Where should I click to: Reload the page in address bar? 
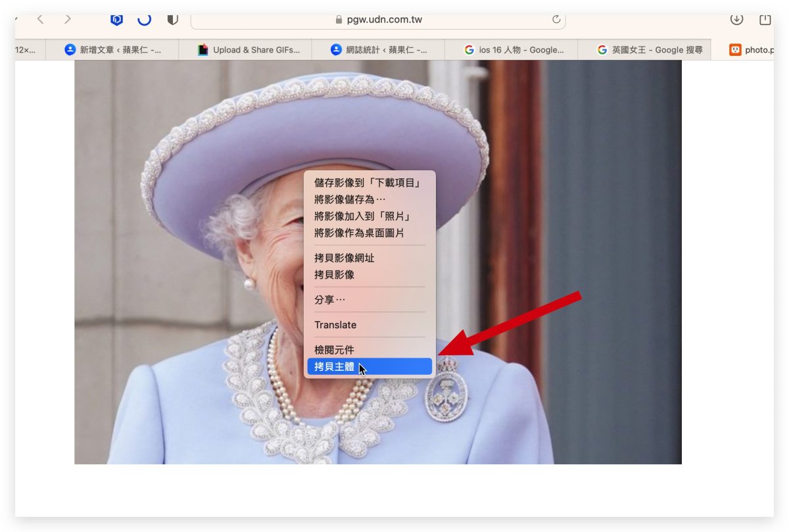pos(556,20)
